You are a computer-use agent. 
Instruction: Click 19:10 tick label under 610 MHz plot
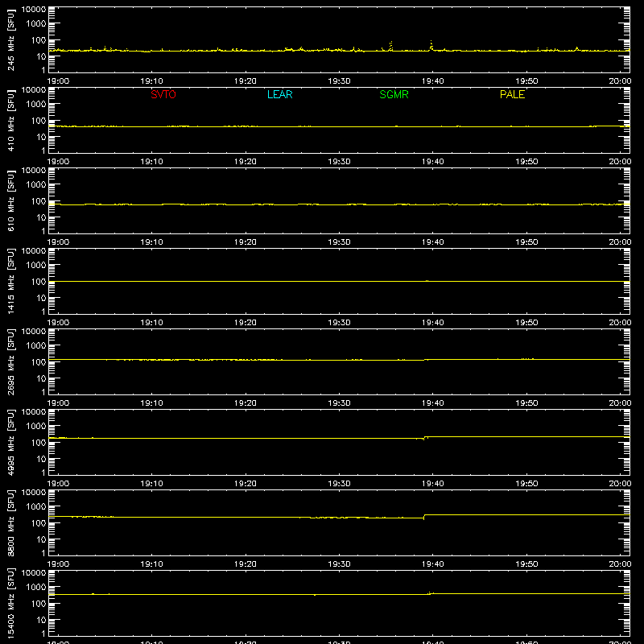tap(151, 242)
